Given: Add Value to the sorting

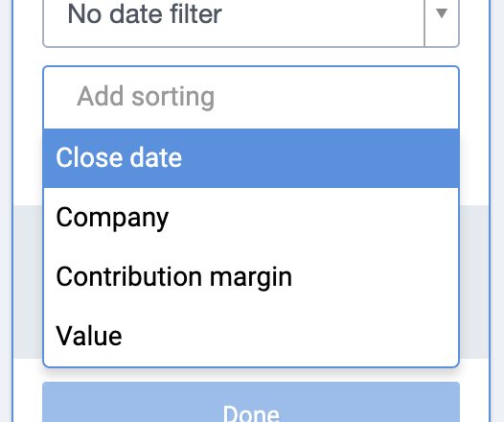Looking at the screenshot, I should 251,336.
